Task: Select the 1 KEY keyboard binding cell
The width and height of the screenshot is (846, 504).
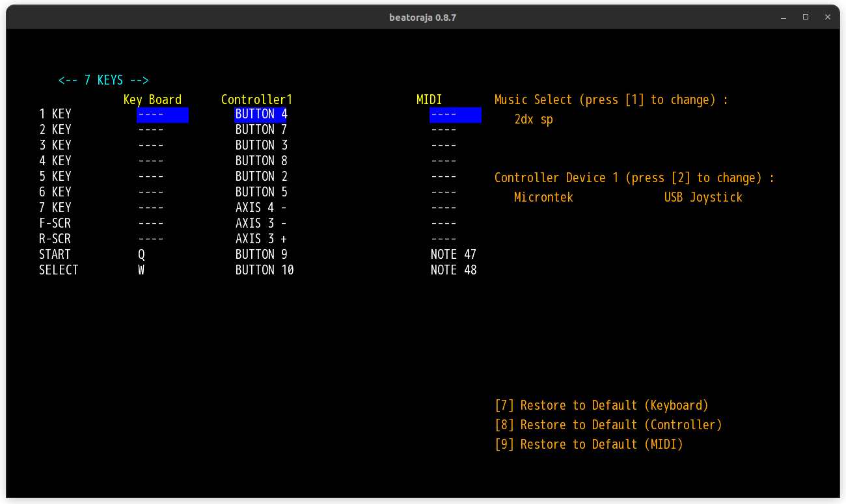Action: coord(162,115)
